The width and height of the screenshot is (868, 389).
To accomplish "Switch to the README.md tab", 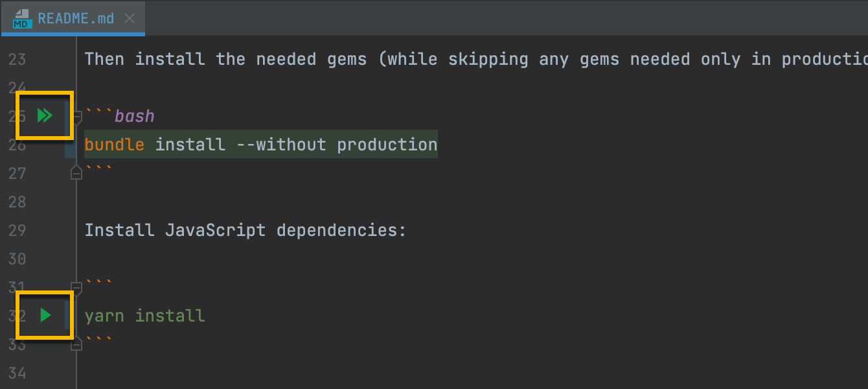I will click(76, 18).
